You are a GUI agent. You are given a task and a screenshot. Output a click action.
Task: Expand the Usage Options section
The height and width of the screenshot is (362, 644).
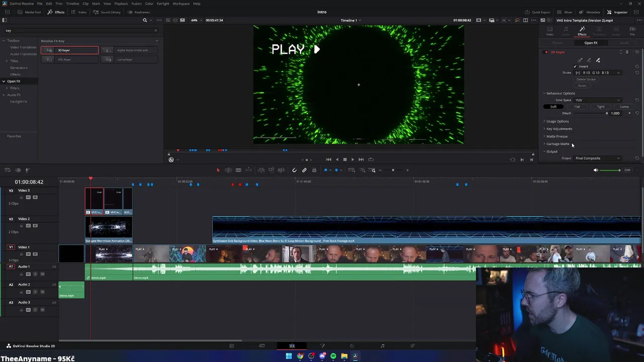click(x=557, y=121)
